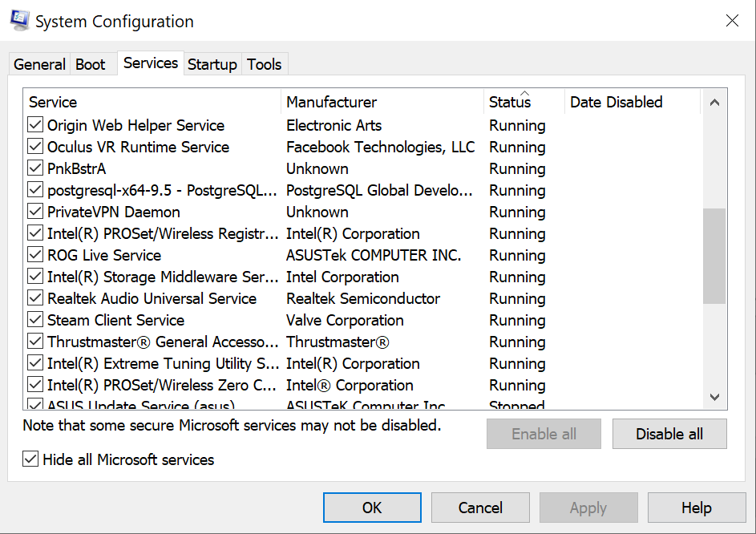Close the System Configuration window
This screenshot has height=534, width=756.
coord(732,20)
